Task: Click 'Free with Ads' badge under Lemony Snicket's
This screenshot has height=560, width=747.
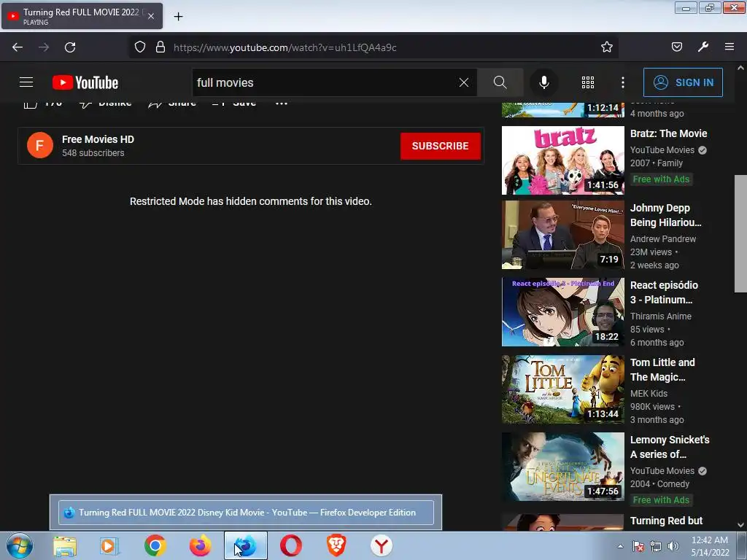Action: [661, 500]
